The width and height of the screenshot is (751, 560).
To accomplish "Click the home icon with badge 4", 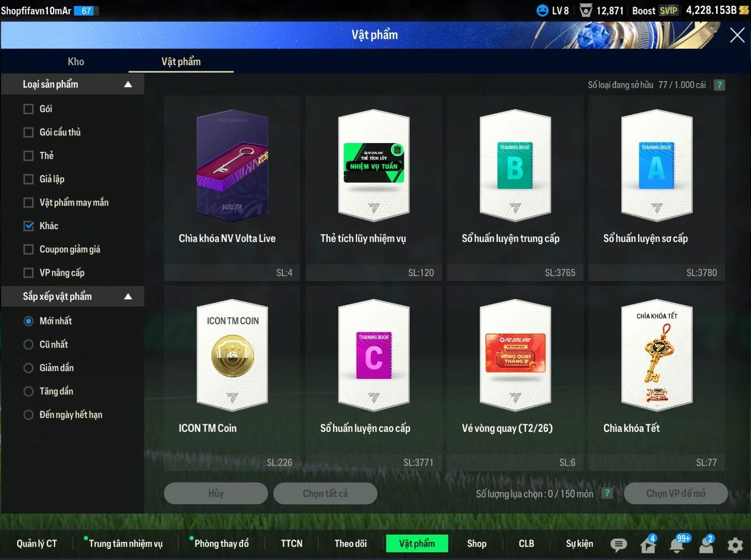I will 648,545.
